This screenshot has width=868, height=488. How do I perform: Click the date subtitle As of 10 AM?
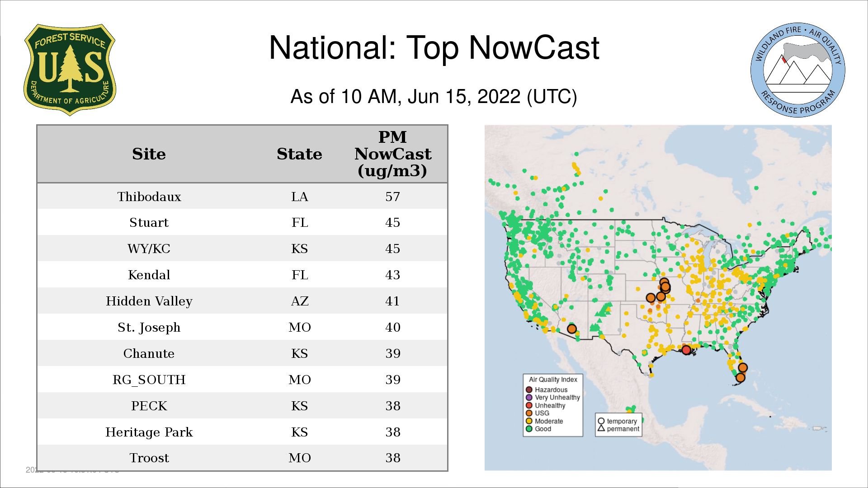(x=434, y=97)
